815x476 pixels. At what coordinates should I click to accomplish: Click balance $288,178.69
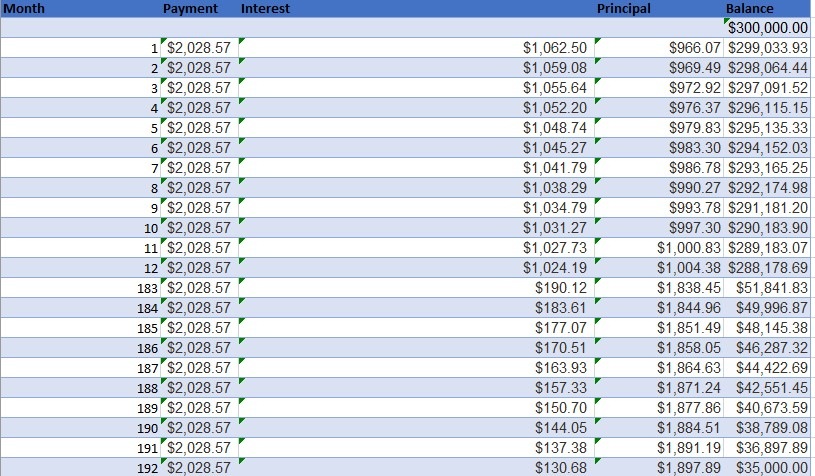767,268
